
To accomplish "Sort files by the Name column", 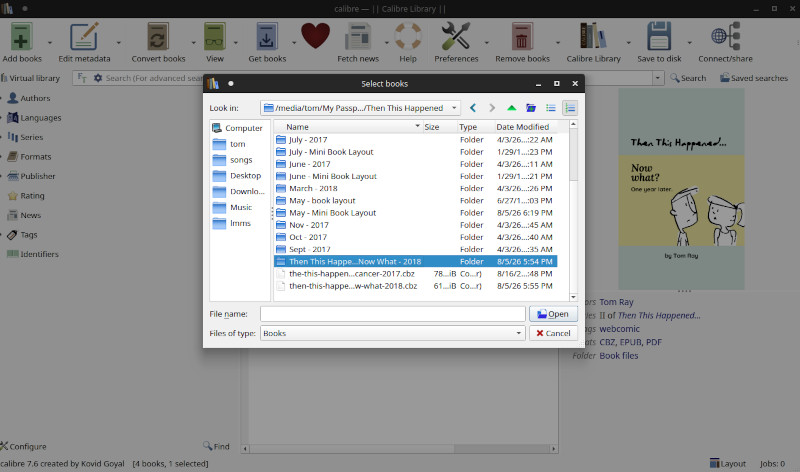I will [x=348, y=127].
